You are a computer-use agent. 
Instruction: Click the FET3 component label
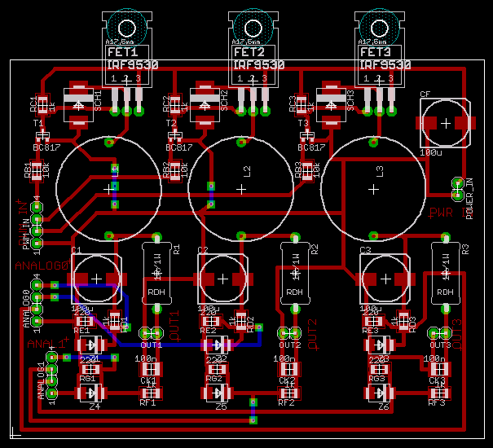[376, 52]
